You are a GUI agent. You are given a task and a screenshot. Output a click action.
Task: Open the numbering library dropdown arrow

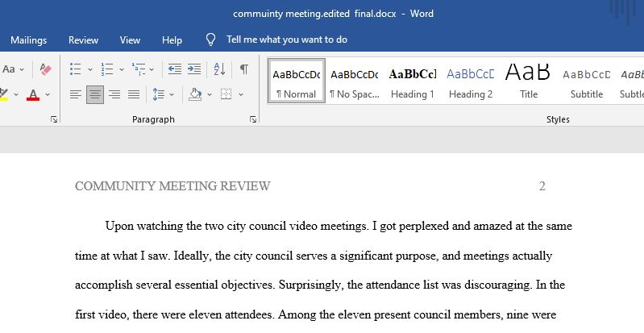pyautogui.click(x=122, y=69)
